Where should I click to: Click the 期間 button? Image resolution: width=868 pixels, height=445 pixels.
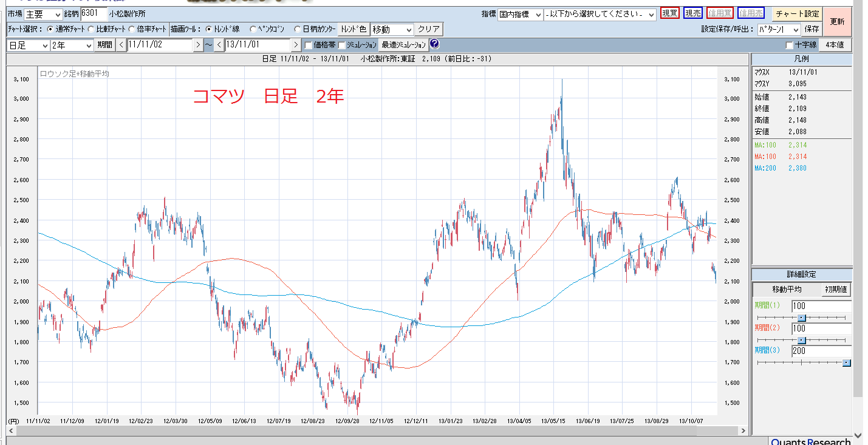tap(104, 45)
